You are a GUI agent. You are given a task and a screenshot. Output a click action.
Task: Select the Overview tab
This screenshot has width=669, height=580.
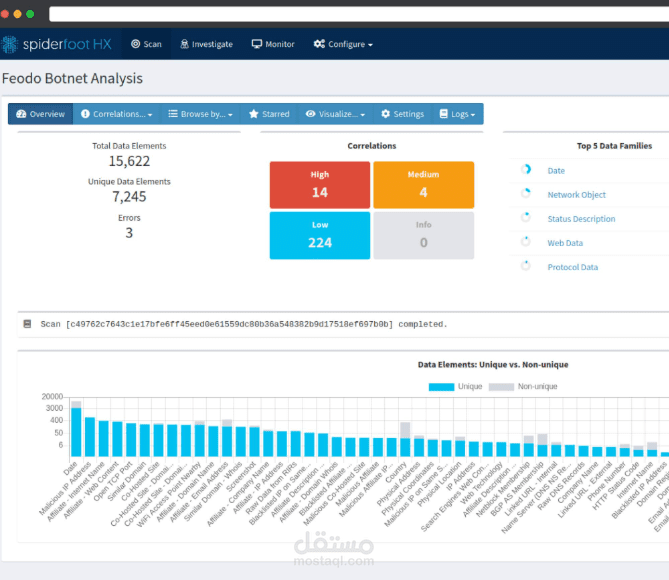[x=41, y=114]
